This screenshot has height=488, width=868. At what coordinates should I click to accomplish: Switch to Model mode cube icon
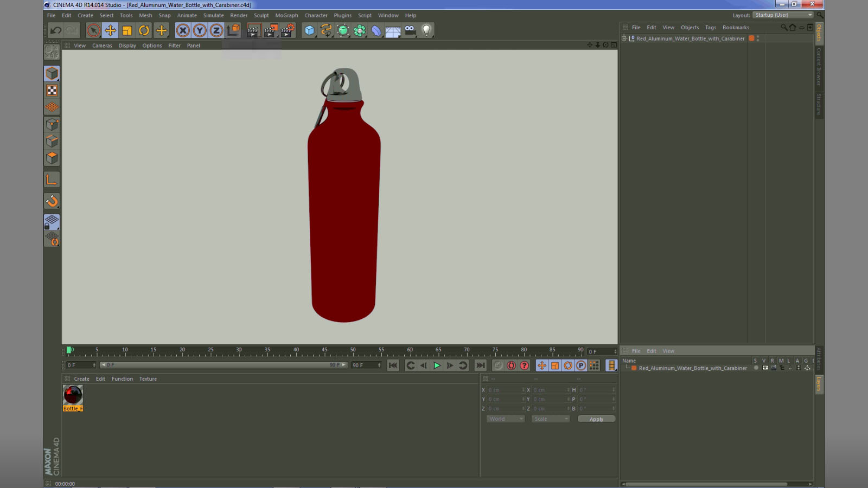point(52,73)
